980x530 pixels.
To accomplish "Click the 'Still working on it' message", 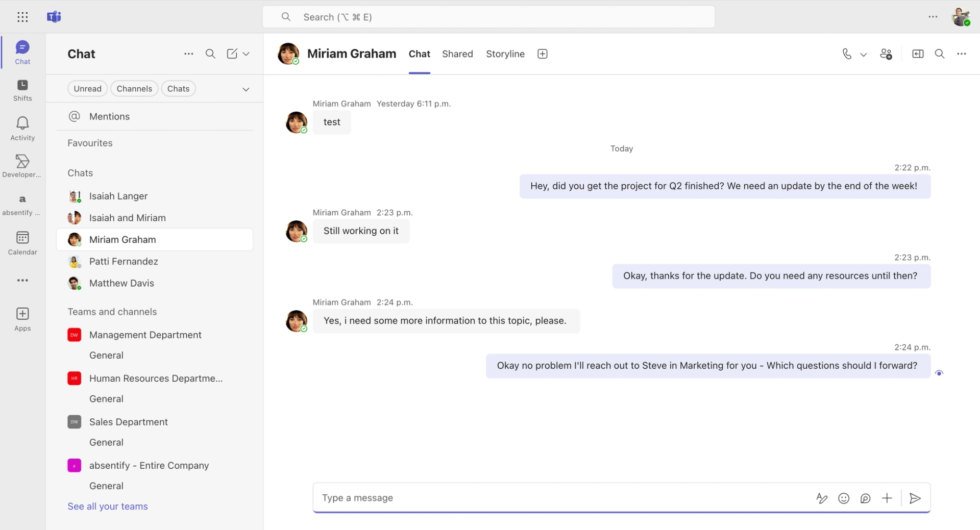I will [361, 231].
